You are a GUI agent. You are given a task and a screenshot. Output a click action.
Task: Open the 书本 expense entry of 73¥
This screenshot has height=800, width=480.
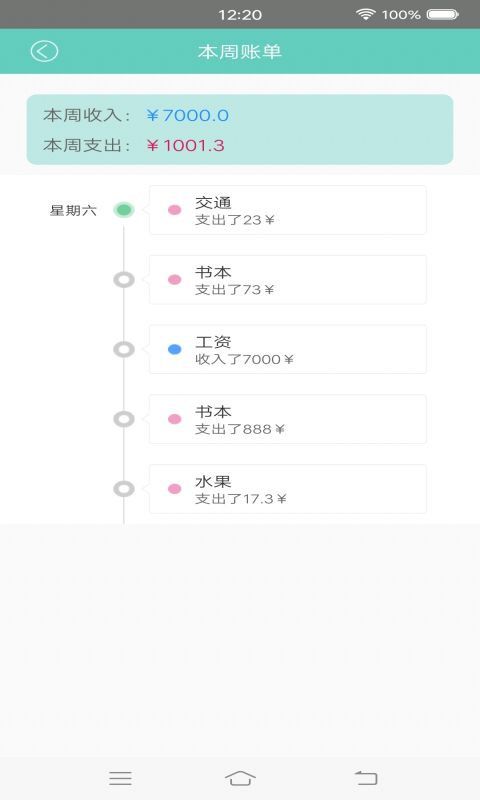click(x=288, y=280)
